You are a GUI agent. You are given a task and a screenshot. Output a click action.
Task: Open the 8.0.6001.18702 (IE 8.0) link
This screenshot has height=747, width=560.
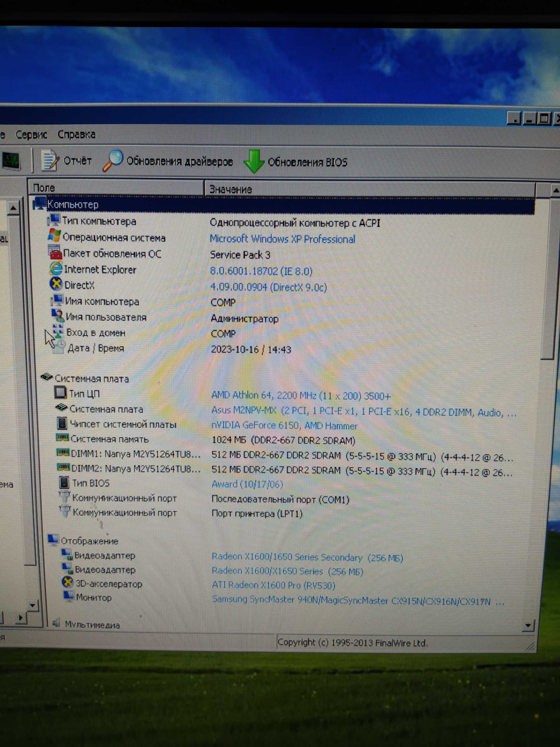coord(261,271)
